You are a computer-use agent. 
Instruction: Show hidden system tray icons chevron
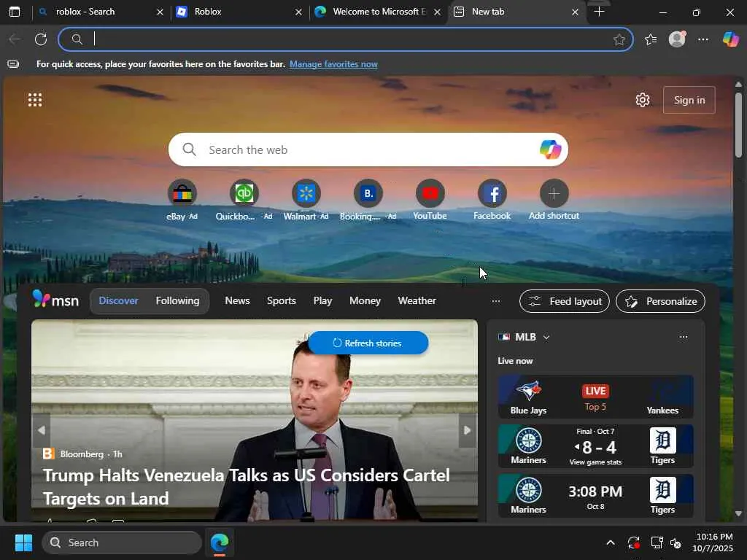(x=611, y=542)
